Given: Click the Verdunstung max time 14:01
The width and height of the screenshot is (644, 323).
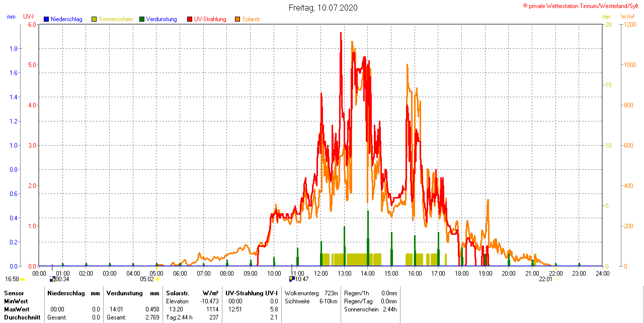Looking at the screenshot, I should (x=117, y=309).
